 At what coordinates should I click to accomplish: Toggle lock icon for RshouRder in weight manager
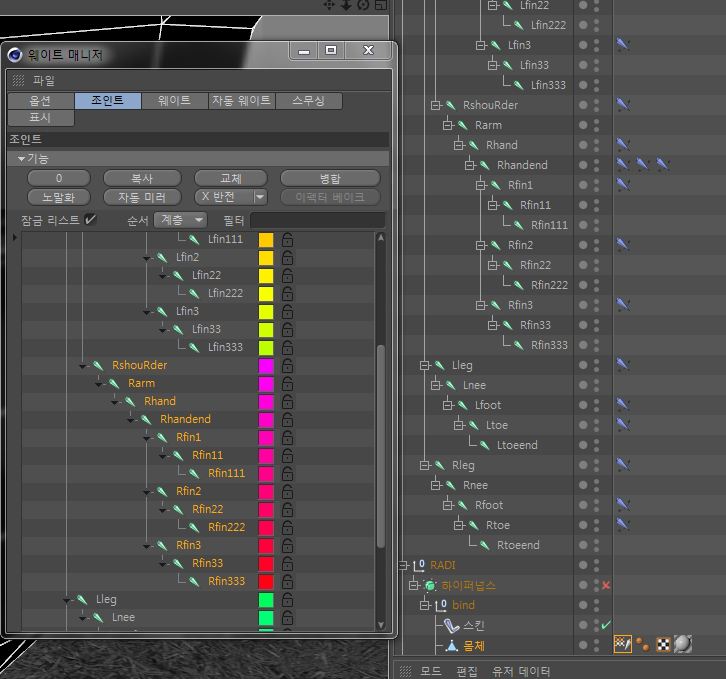tap(288, 365)
